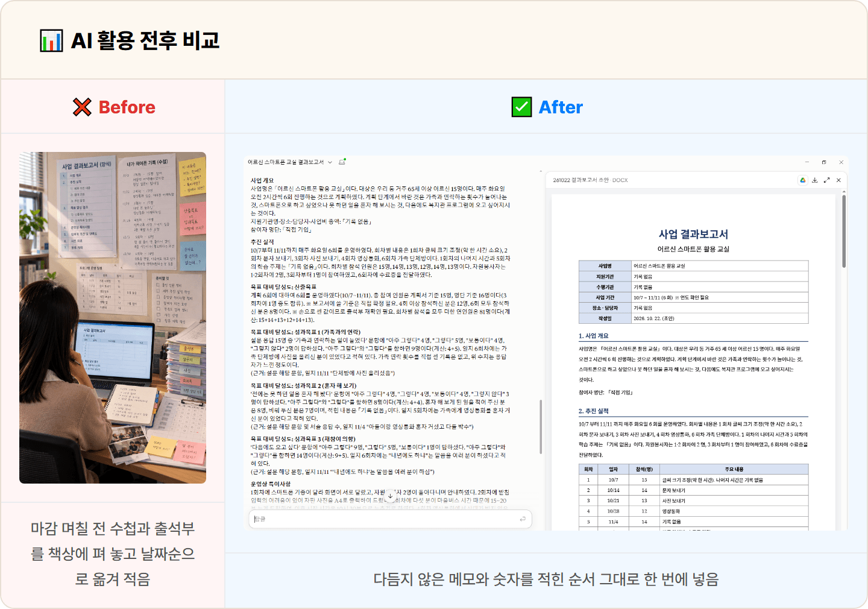
Task: Minimize the app window
Action: 807,162
